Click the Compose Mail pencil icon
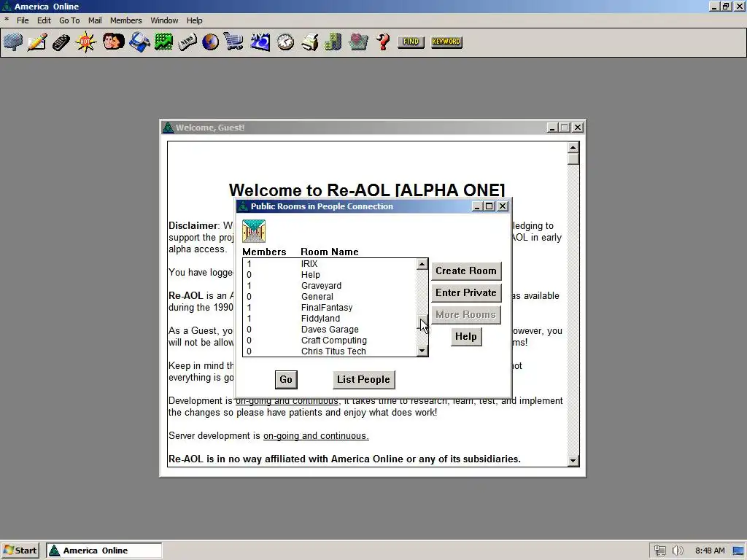This screenshot has width=747, height=560. coord(37,42)
